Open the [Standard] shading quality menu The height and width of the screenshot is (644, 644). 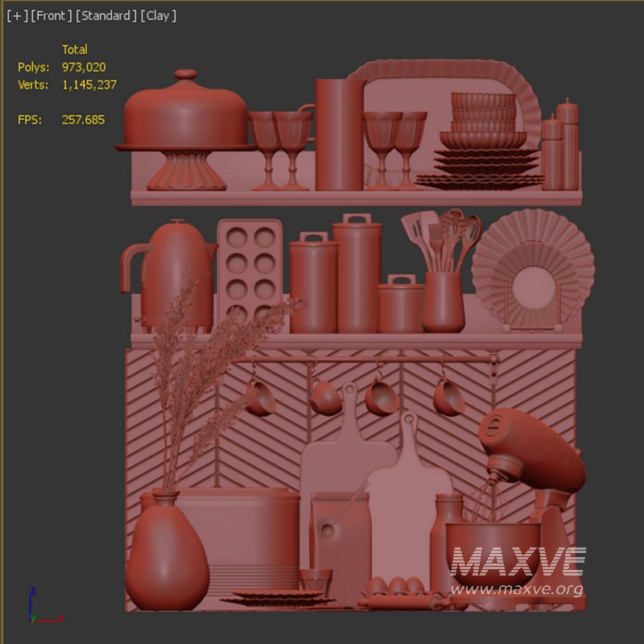click(x=105, y=16)
